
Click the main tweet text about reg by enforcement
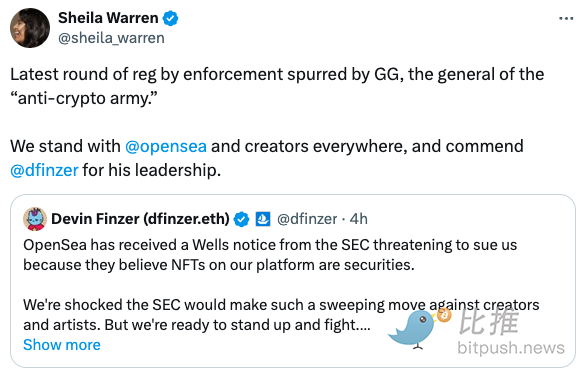(x=277, y=86)
